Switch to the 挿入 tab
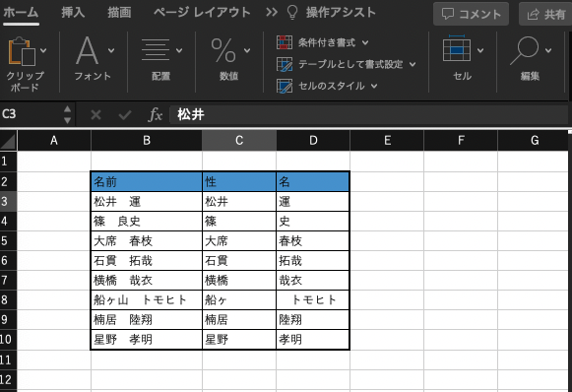Image resolution: width=572 pixels, height=392 pixels. click(73, 13)
